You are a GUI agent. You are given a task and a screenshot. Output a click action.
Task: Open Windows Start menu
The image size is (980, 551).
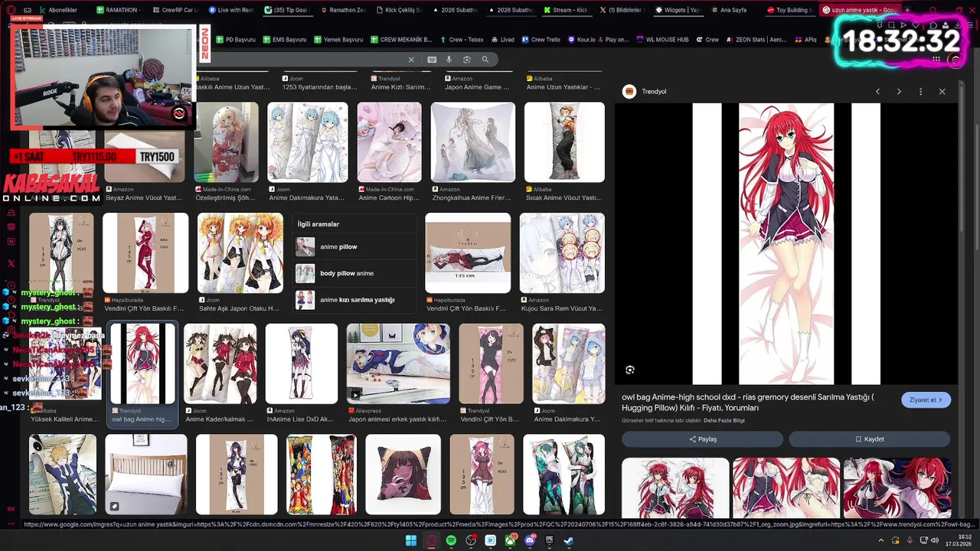point(410,540)
